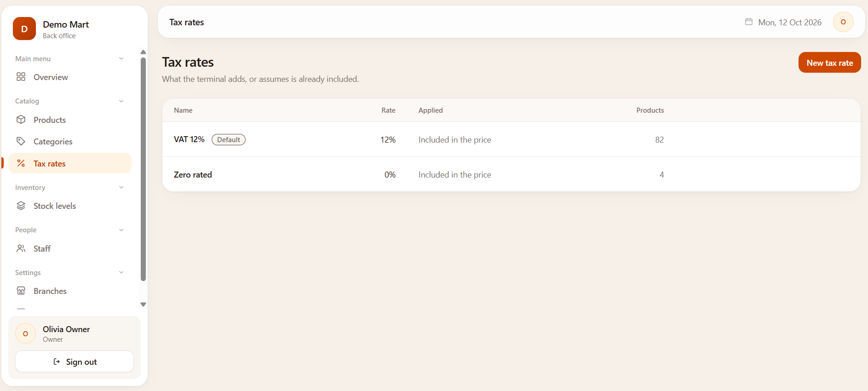The width and height of the screenshot is (868, 391).
Task: Click the Tax rates breadcrumb title in top bar
Action: point(186,22)
